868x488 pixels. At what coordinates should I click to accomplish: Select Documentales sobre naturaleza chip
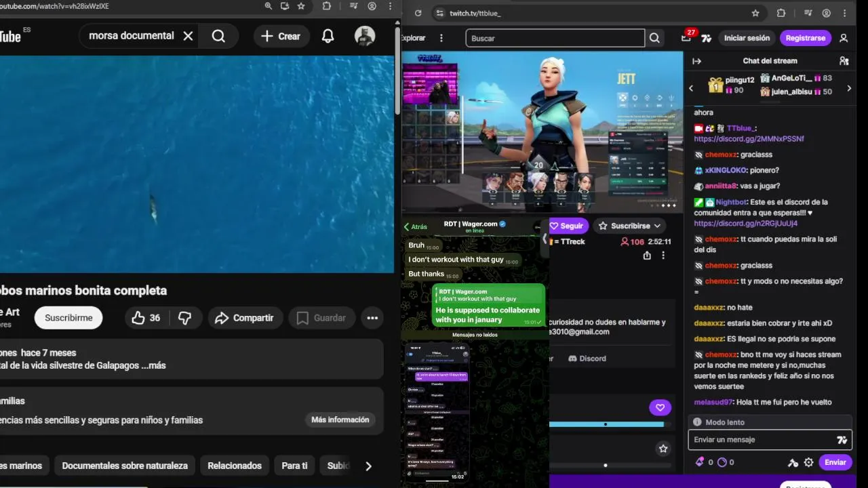pos(125,466)
